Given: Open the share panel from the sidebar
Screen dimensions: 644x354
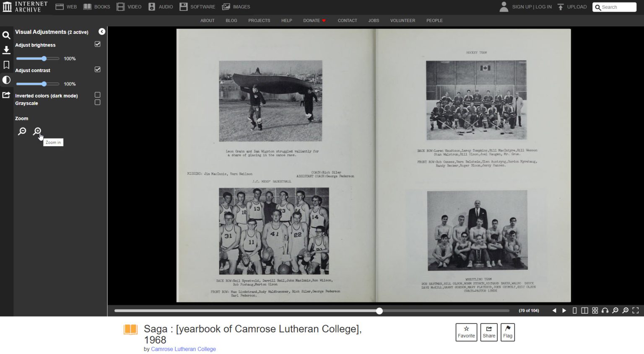Looking at the screenshot, I should [6, 95].
